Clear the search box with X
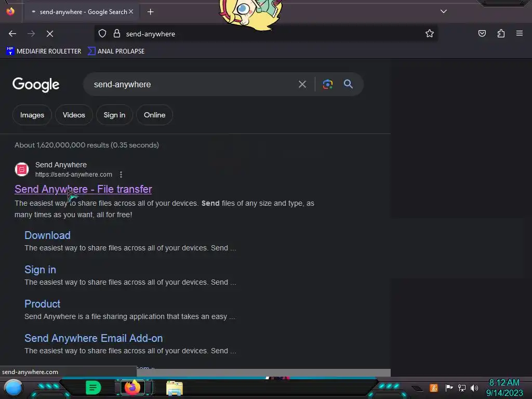This screenshot has height=399, width=532. [302, 84]
